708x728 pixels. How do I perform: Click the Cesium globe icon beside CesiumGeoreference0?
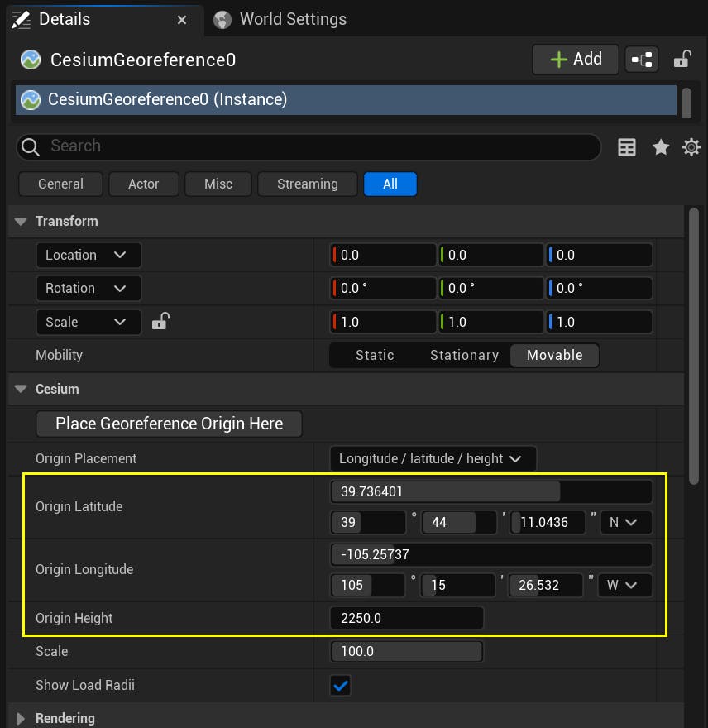click(x=28, y=59)
